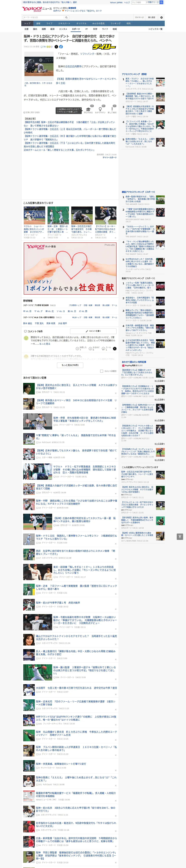186x868 pixels.
Task: Click the コメントを書く button
Action: 93,331
